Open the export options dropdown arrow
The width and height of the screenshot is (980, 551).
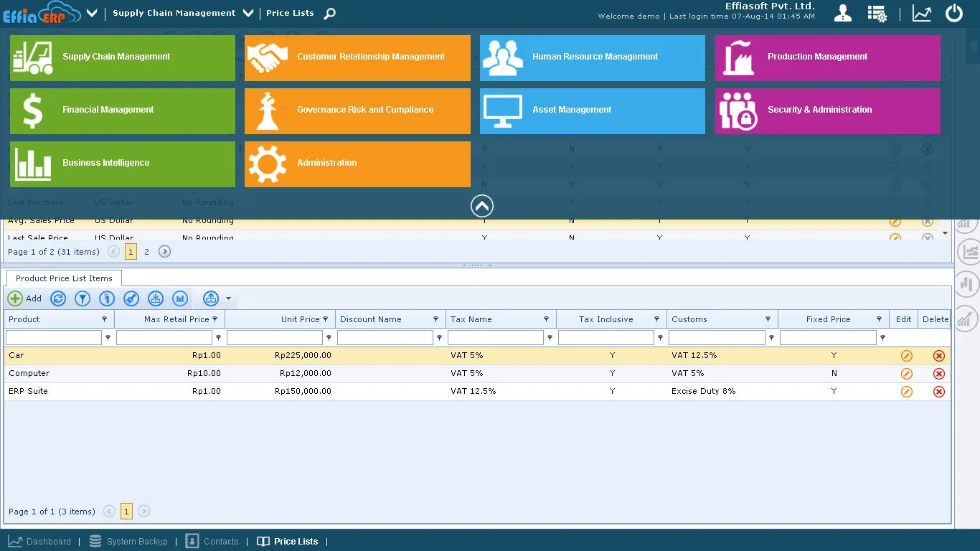[x=228, y=298]
